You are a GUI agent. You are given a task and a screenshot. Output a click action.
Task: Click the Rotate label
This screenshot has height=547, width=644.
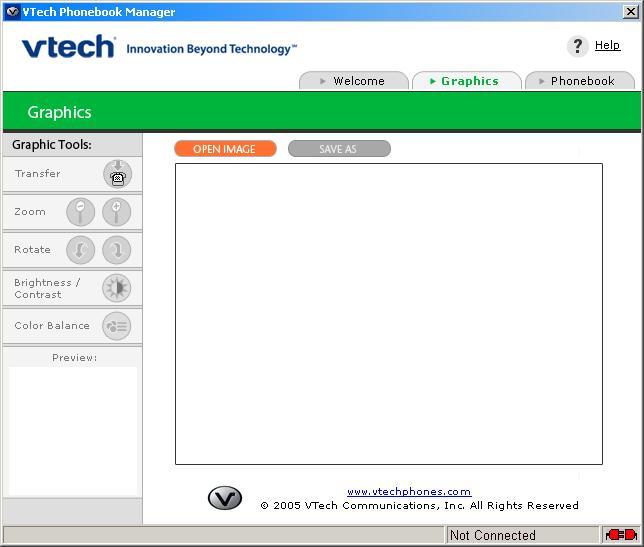(x=32, y=250)
